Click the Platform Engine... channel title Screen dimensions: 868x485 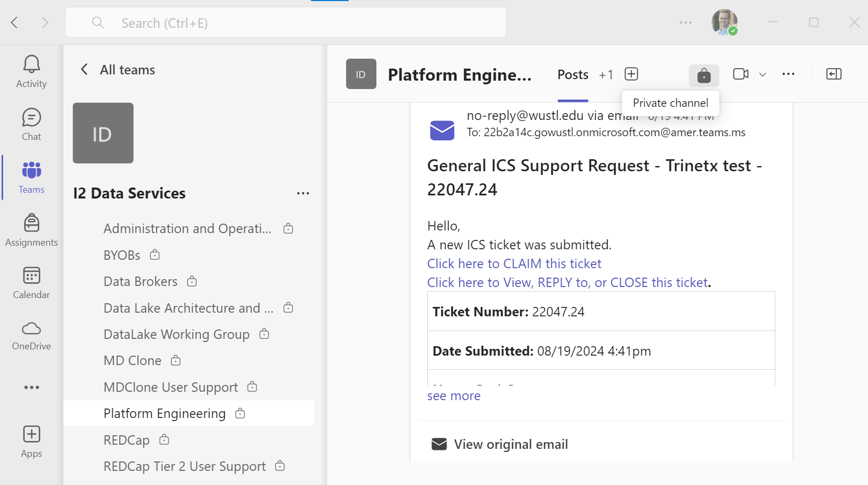coord(460,75)
